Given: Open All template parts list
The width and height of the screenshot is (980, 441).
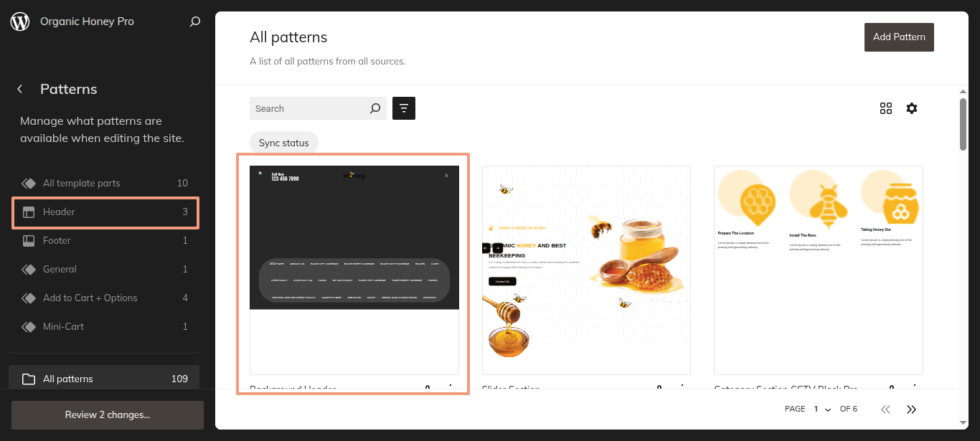Looking at the screenshot, I should (105, 184).
